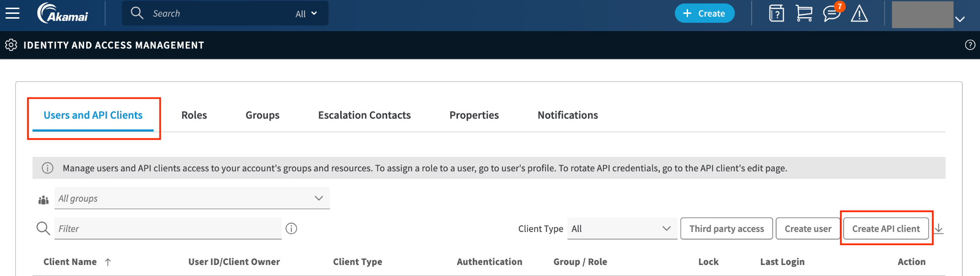Viewport: 980px width, 276px height.
Task: Open the alerts warning triangle icon
Action: tap(859, 13)
